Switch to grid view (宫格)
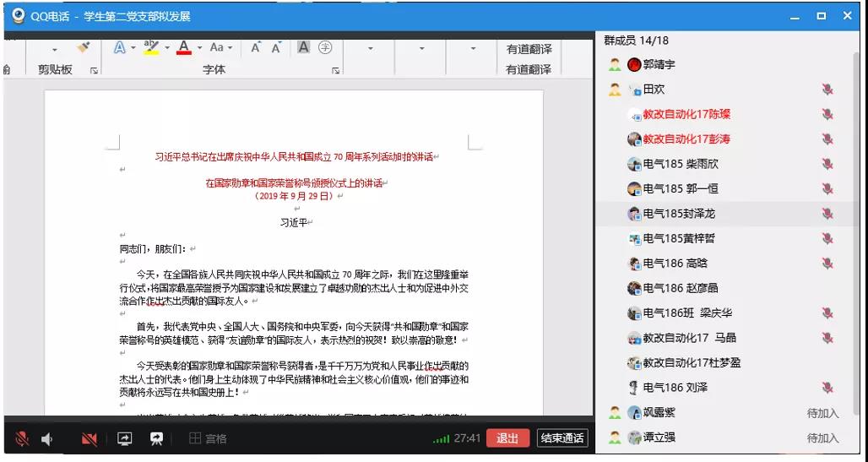The image size is (868, 462). (208, 438)
